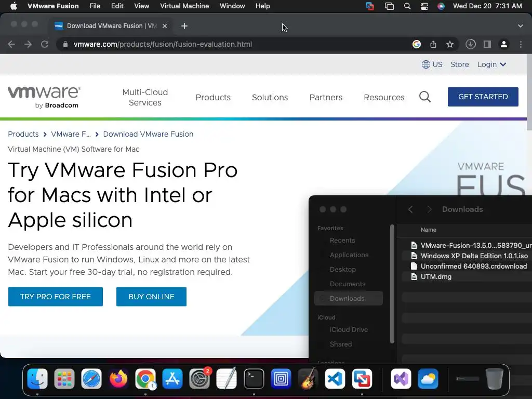Click Download VMware Fusion breadcrumb
This screenshot has width=532, height=399.
pos(148,134)
